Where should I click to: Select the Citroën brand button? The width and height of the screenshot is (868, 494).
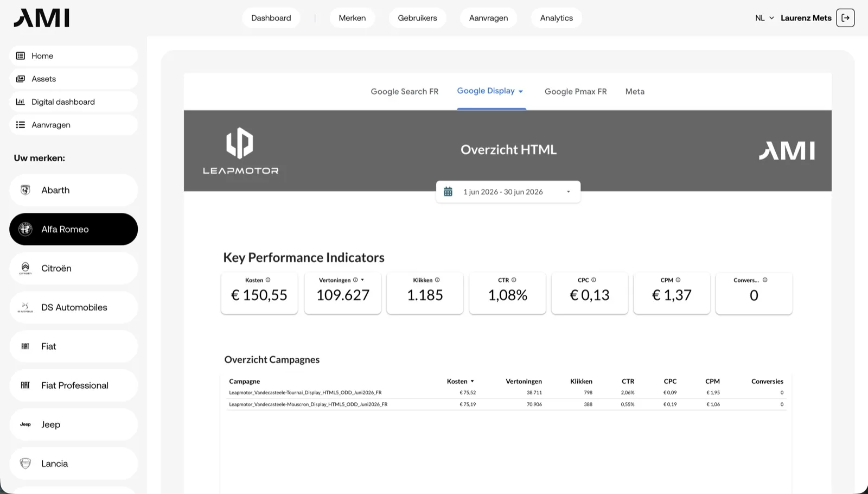pos(73,268)
